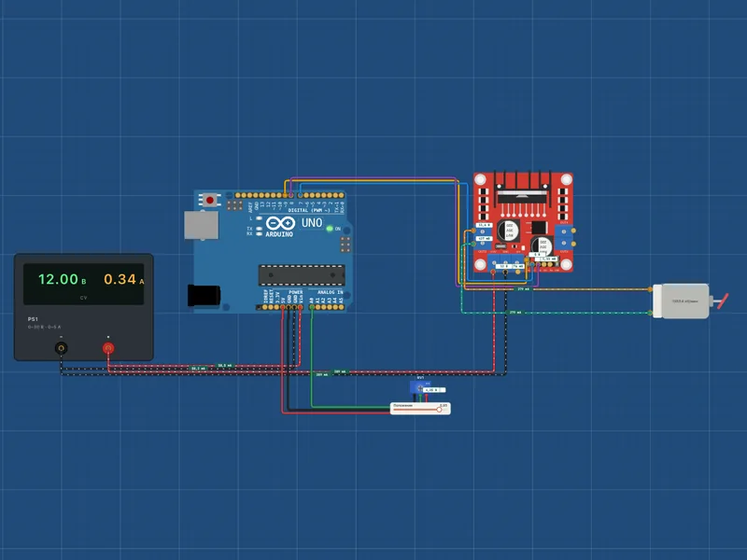Click digital pin with orange wire attached

click(x=286, y=195)
